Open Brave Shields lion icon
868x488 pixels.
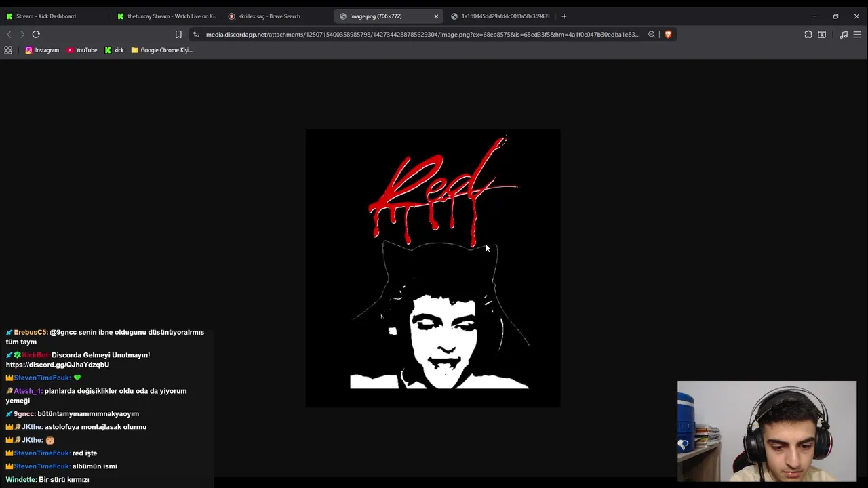pos(668,35)
